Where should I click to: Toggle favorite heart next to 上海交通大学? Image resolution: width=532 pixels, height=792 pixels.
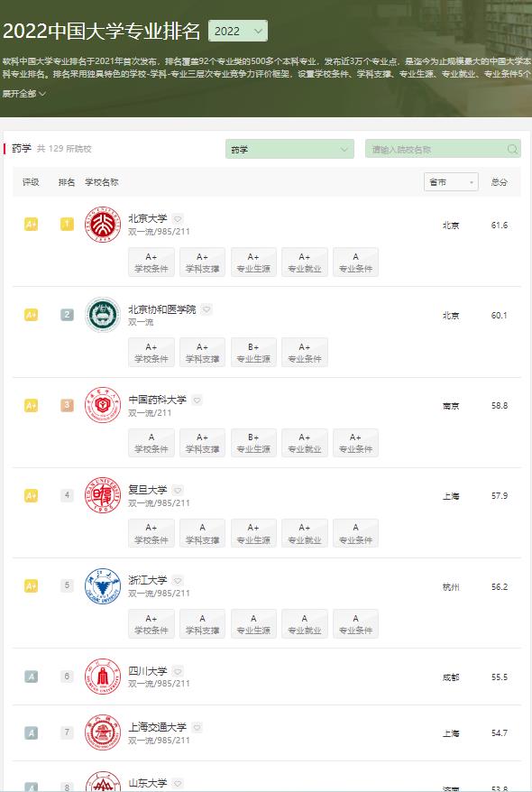tap(197, 727)
